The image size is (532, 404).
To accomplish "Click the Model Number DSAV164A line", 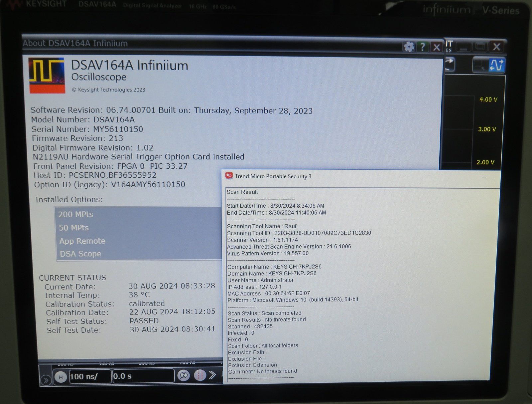I will click(83, 119).
